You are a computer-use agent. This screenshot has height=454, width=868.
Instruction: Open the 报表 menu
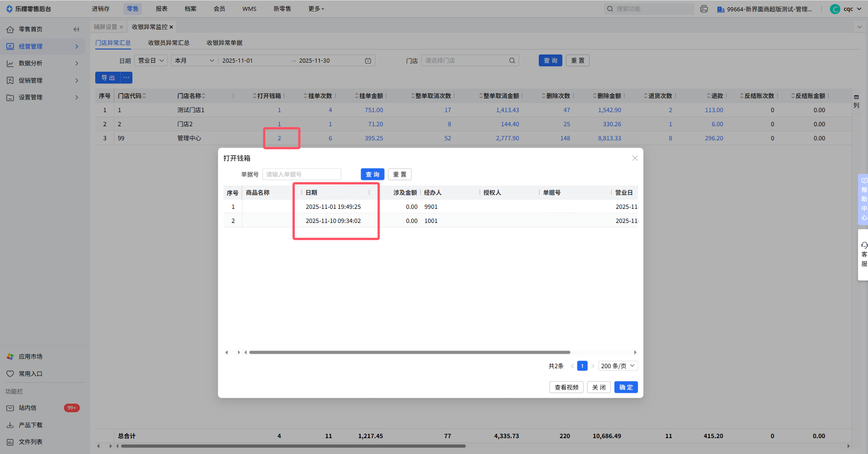[x=161, y=9]
